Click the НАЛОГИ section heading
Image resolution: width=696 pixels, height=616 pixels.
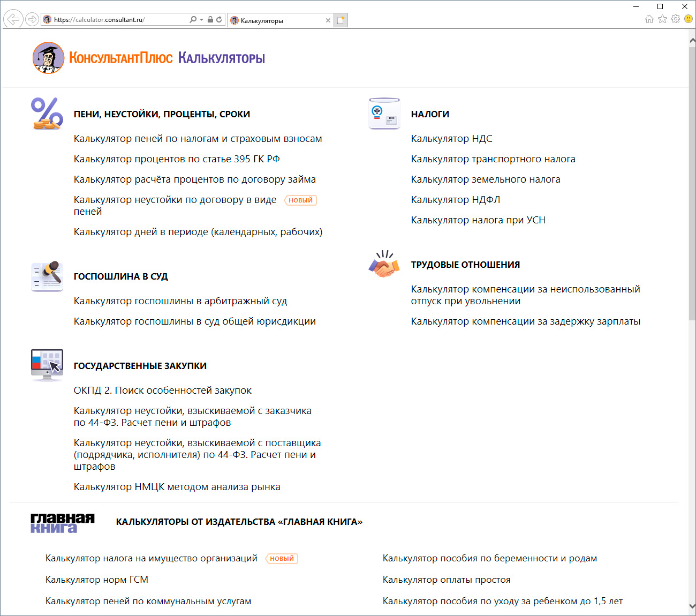click(x=430, y=114)
